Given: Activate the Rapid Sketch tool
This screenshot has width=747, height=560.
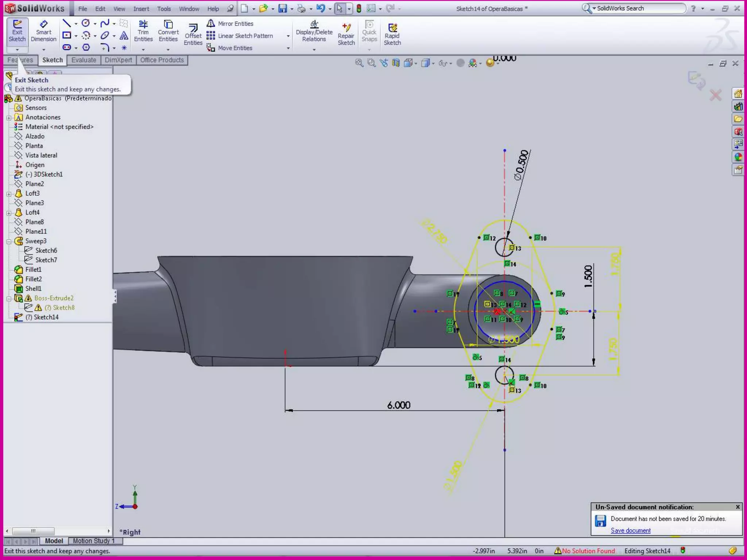Looking at the screenshot, I should [392, 35].
